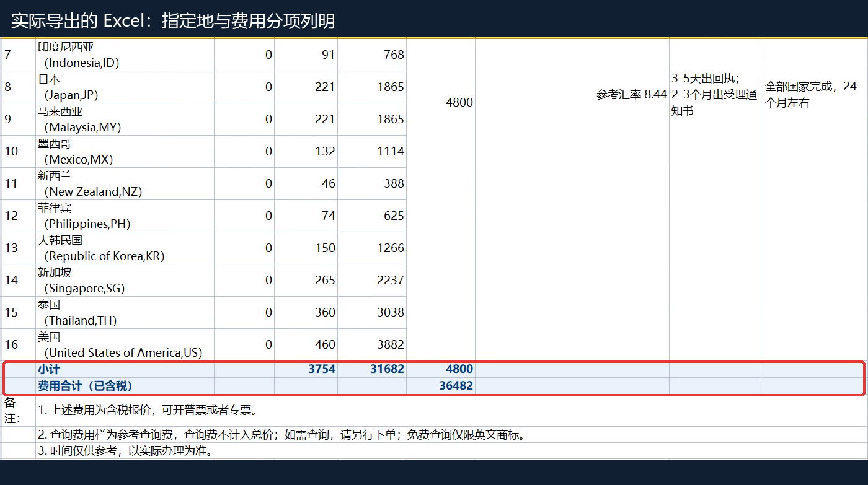Click the 3038 cell for Thailand
This screenshot has height=485, width=868.
coord(372,312)
